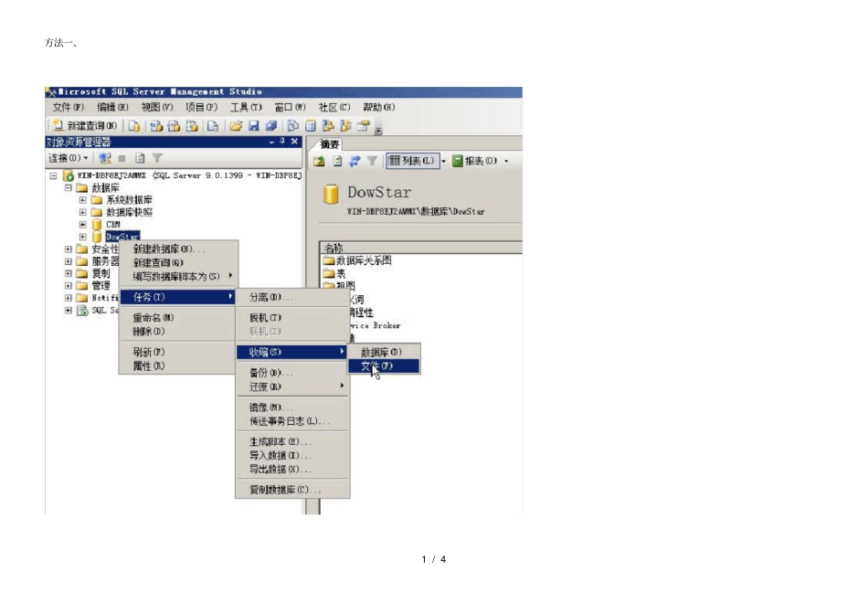Image resolution: width=868 pixels, height=614 pixels.
Task: Select the 摘要 tab
Action: point(329,144)
